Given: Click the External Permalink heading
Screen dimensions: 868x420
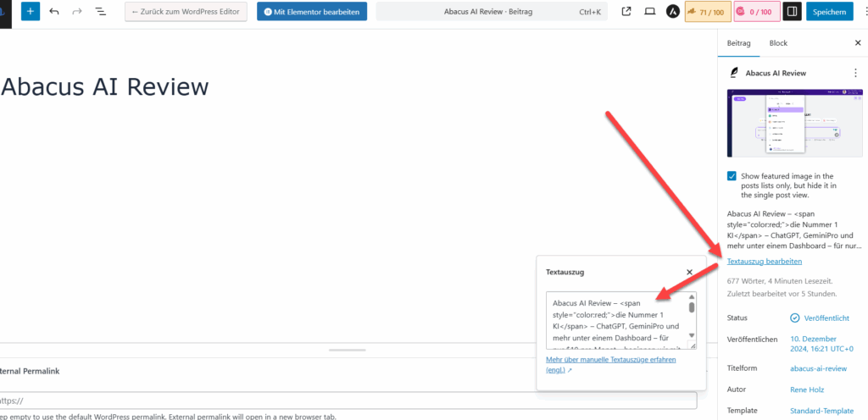Looking at the screenshot, I should tap(30, 372).
